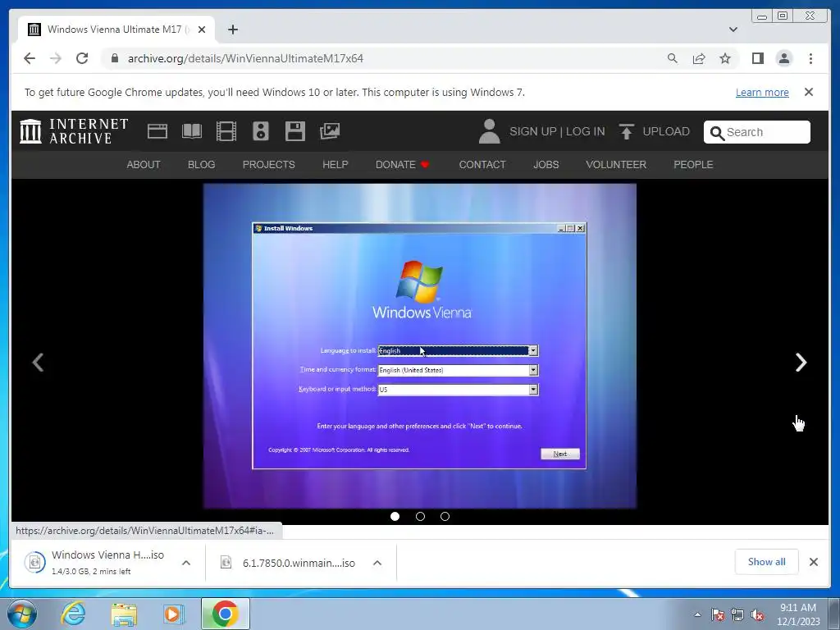840x630 pixels.
Task: Select the second carousel dot
Action: coord(420,517)
